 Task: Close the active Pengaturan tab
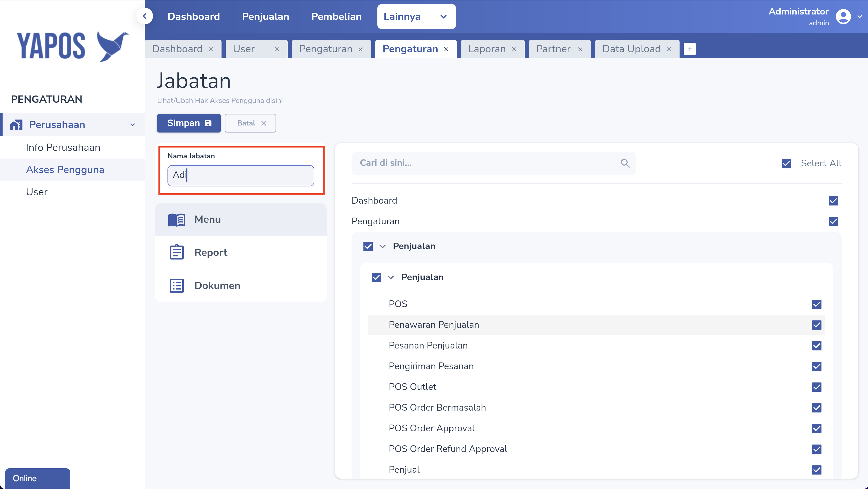(x=446, y=49)
